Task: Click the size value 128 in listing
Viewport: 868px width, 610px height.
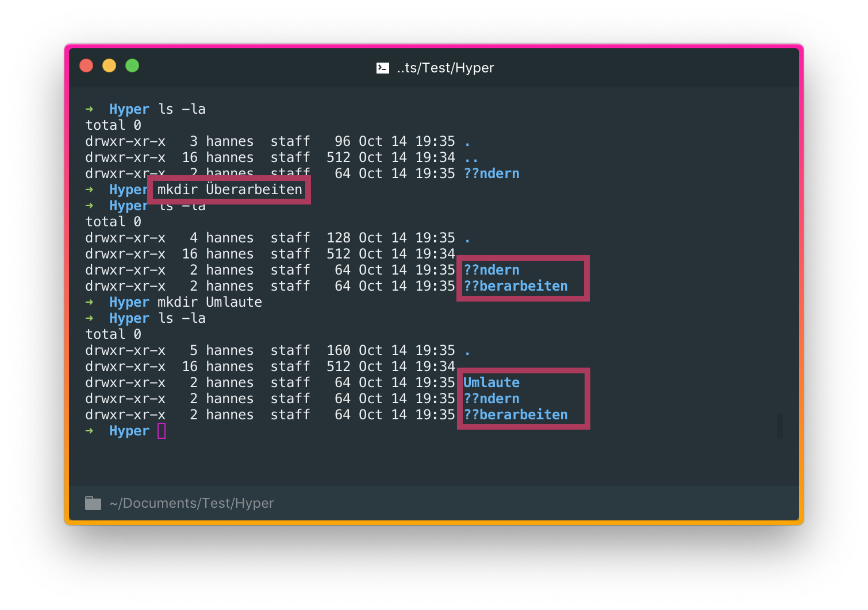Action: 339,238
